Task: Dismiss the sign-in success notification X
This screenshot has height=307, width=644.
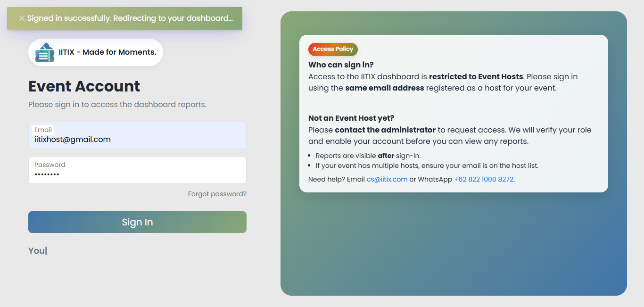Action: [22, 18]
